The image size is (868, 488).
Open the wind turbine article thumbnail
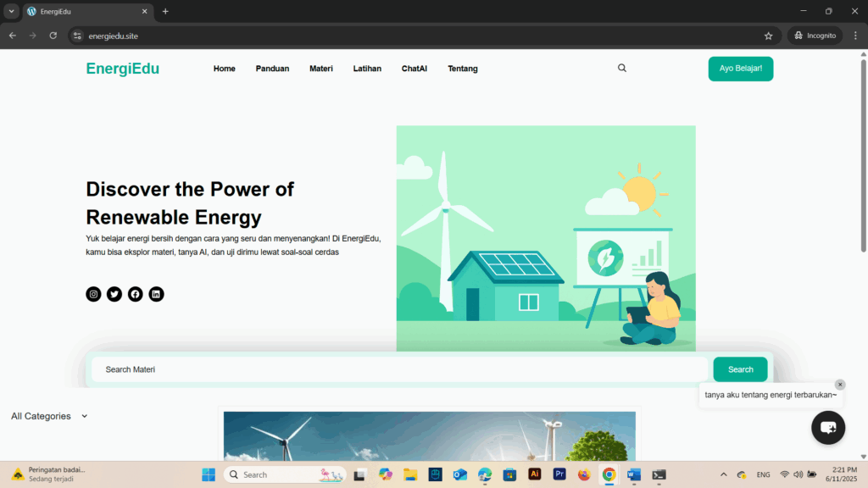click(x=430, y=436)
